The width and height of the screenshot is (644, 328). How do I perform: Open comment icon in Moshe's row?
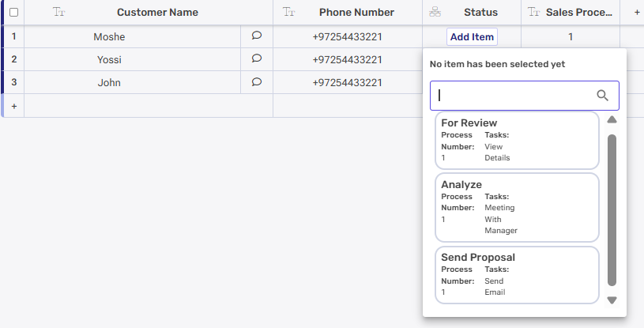click(x=256, y=36)
